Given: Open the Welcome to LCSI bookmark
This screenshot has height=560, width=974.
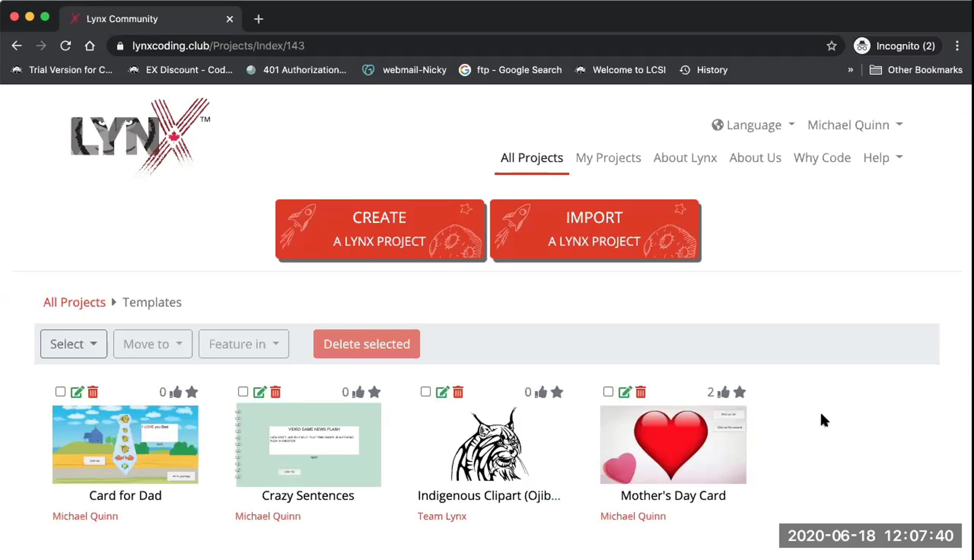Looking at the screenshot, I should (x=621, y=70).
